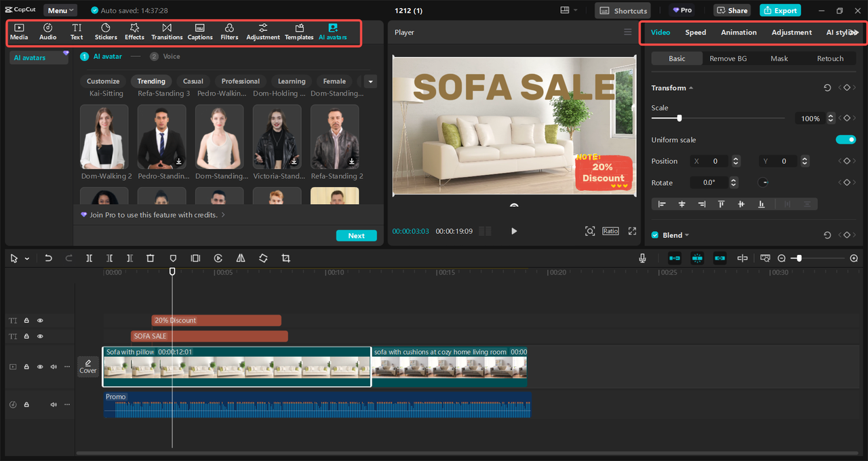Open the Templates panel
This screenshot has height=461, width=868.
[299, 32]
